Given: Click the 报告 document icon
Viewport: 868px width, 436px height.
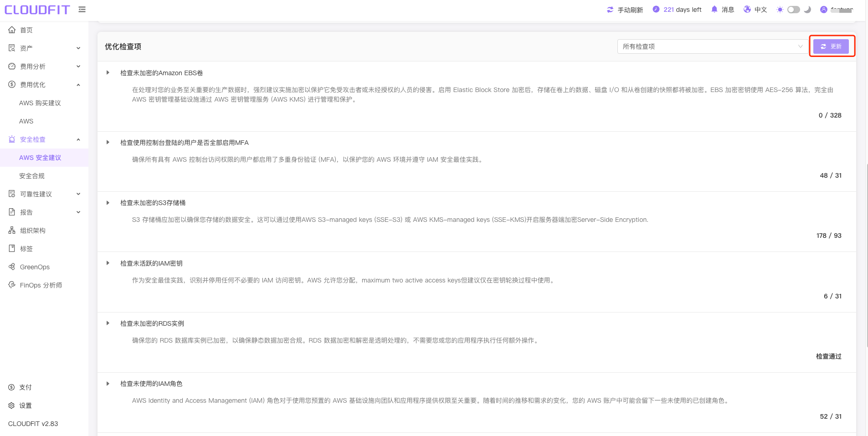Looking at the screenshot, I should click(12, 212).
